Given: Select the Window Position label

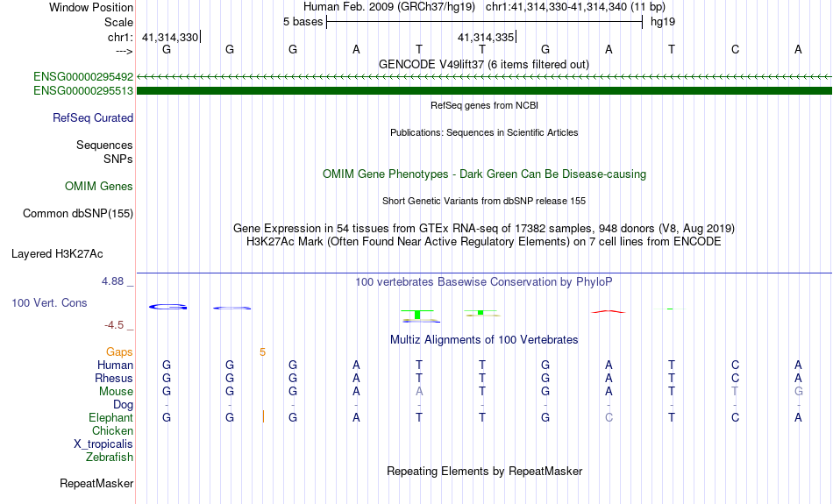Looking at the screenshot, I should (91, 7).
